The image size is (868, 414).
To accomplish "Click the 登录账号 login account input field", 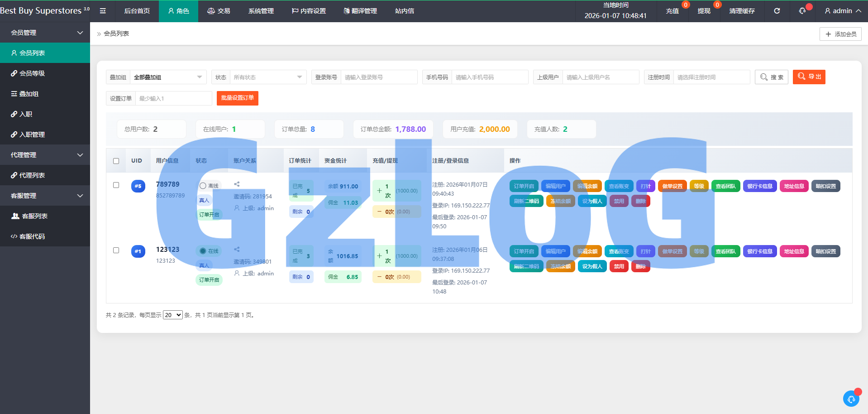I will coord(378,77).
